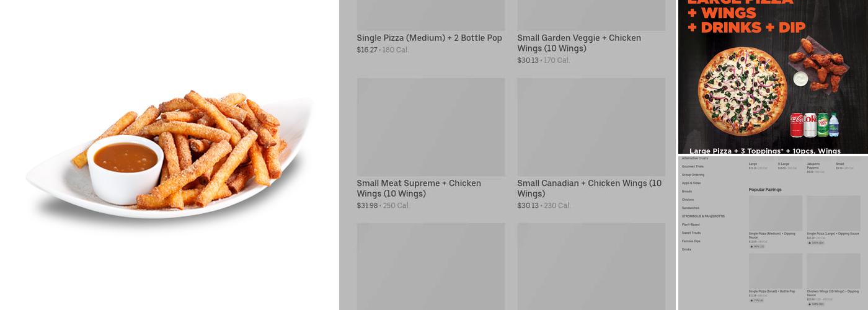Screen dimensions: 868x310
Task: Open Single Pizza (Medium) + 2 Bottle Pop
Action: click(430, 38)
